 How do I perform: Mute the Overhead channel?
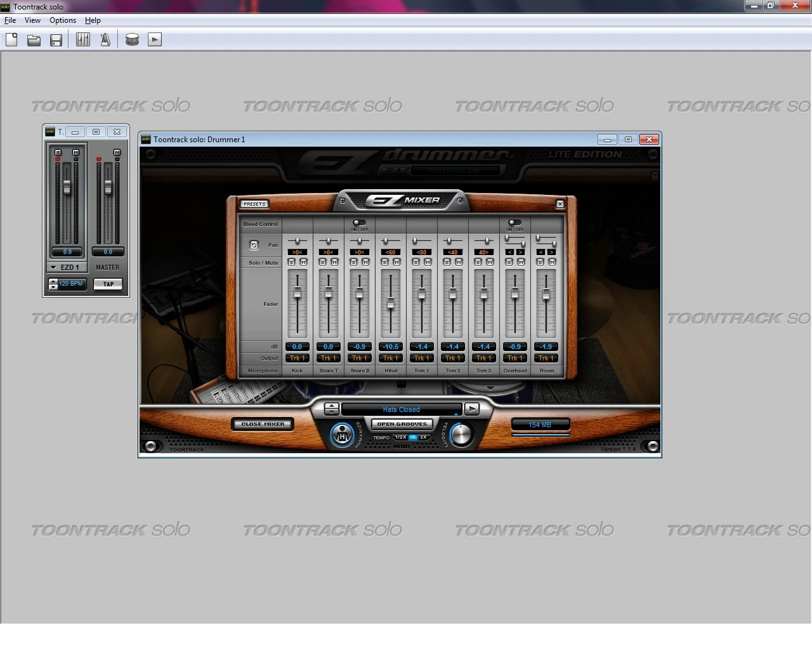[x=521, y=262]
